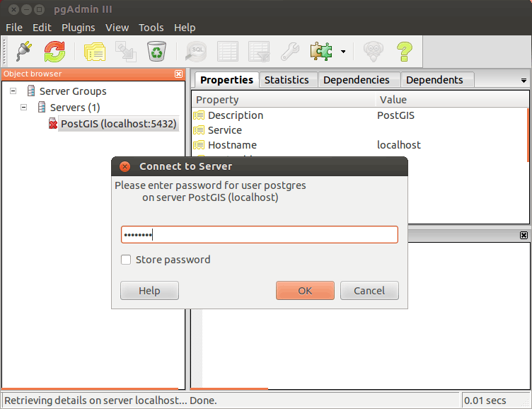Click the 0.01 secs status entry
The width and height of the screenshot is (532, 409).
point(485,401)
